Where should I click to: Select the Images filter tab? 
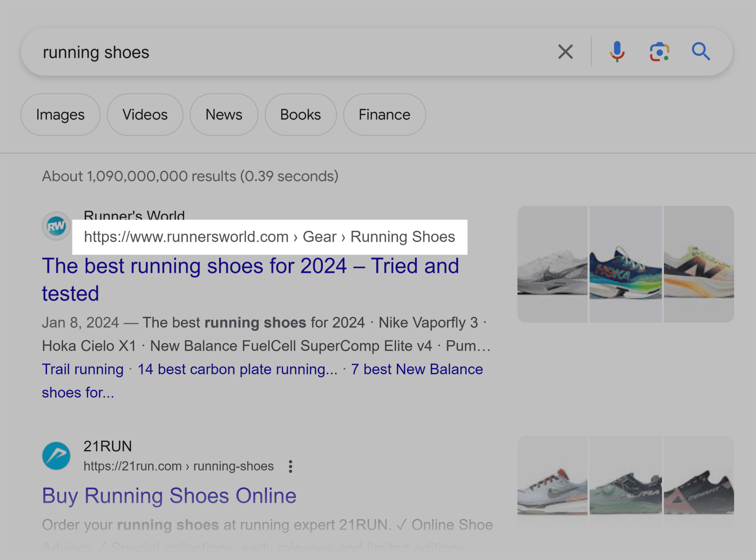(x=60, y=114)
